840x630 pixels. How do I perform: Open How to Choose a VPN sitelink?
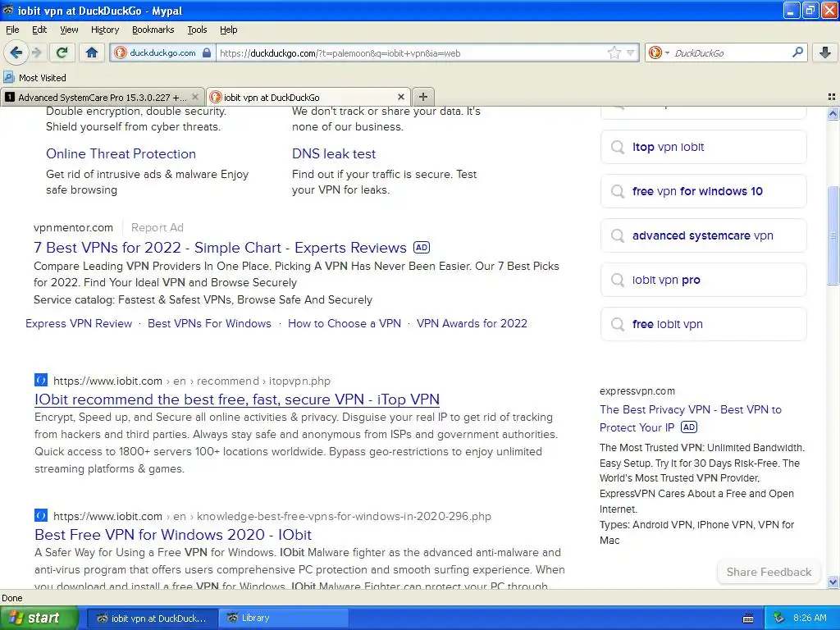[345, 323]
